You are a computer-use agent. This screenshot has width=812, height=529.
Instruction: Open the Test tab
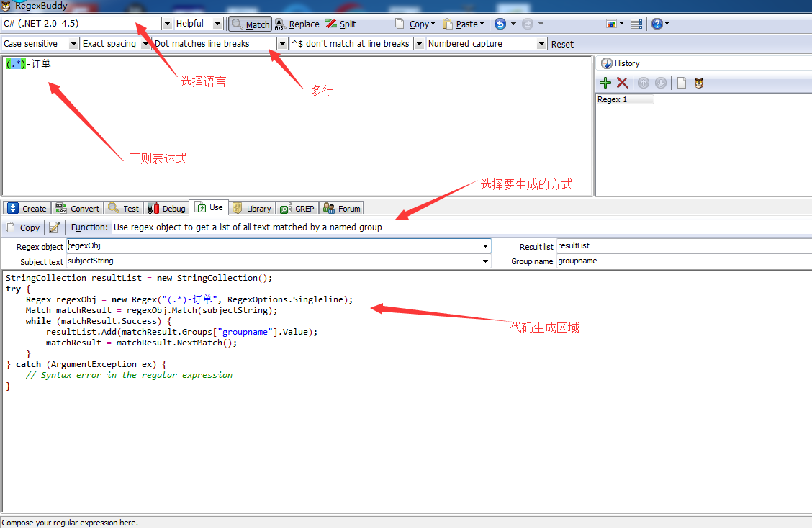click(124, 208)
